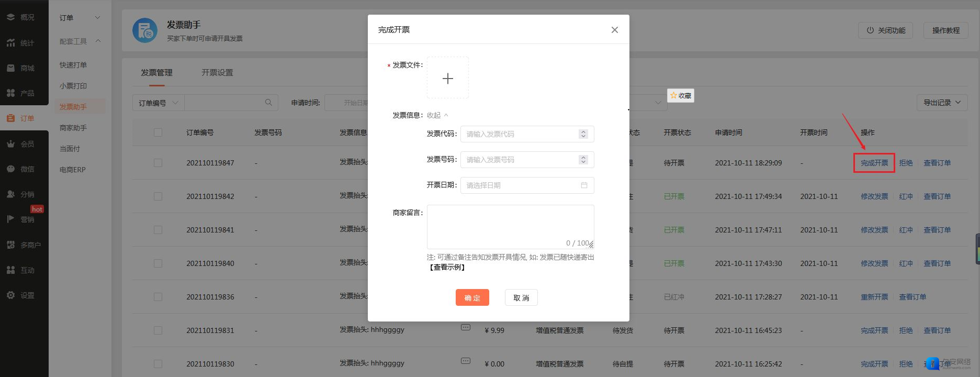Tick the checkbox for order 202110119842
This screenshot has height=377, width=980.
(x=158, y=196)
